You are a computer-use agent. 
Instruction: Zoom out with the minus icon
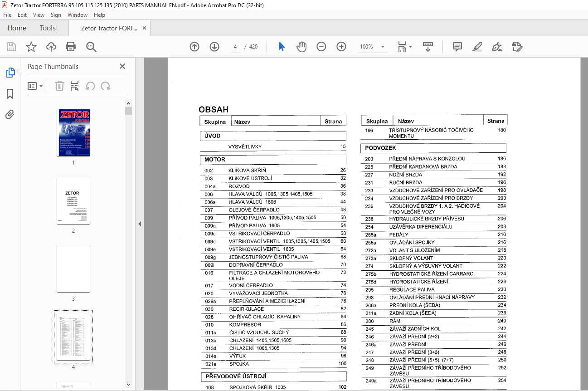click(x=321, y=47)
